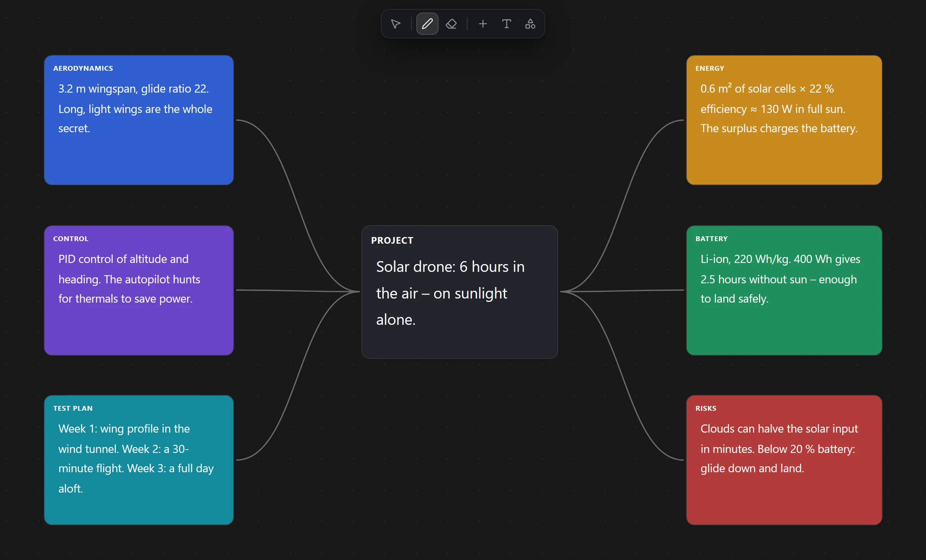Viewport: 926px width, 560px height.
Task: Select the teal Test Plan card
Action: coord(139,460)
